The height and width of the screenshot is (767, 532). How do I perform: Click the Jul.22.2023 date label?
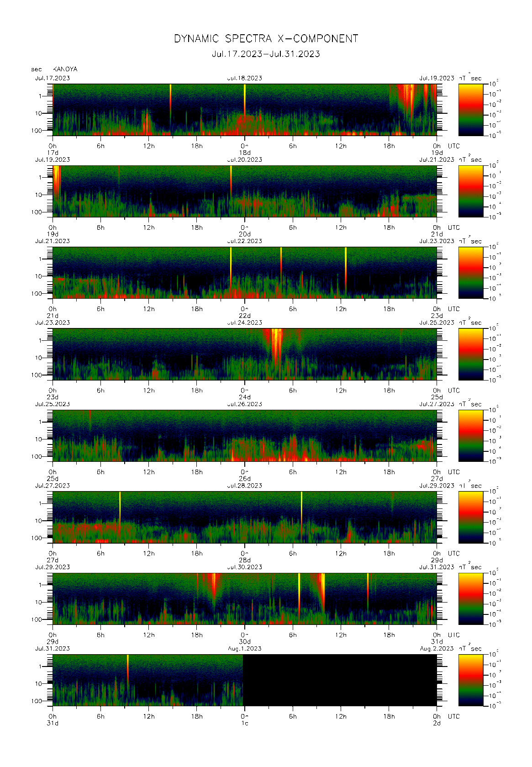tap(245, 241)
